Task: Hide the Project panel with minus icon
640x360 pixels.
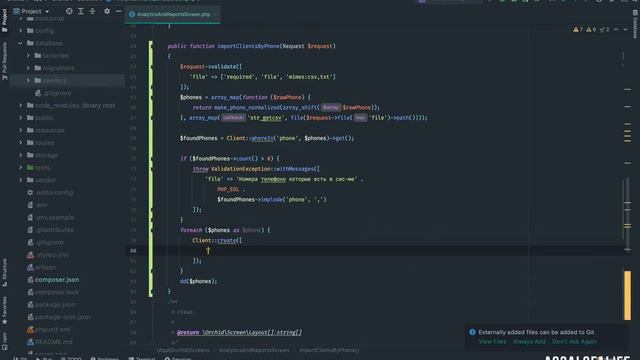Action: click(118, 11)
